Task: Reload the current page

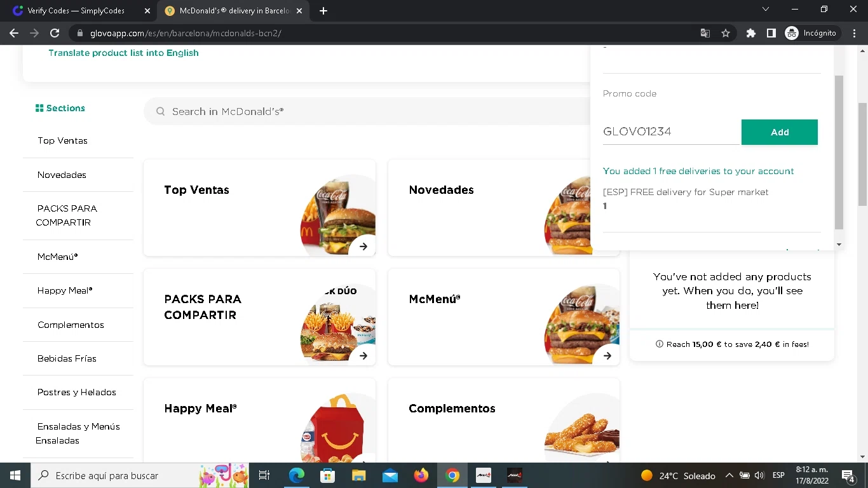Action: (x=55, y=33)
